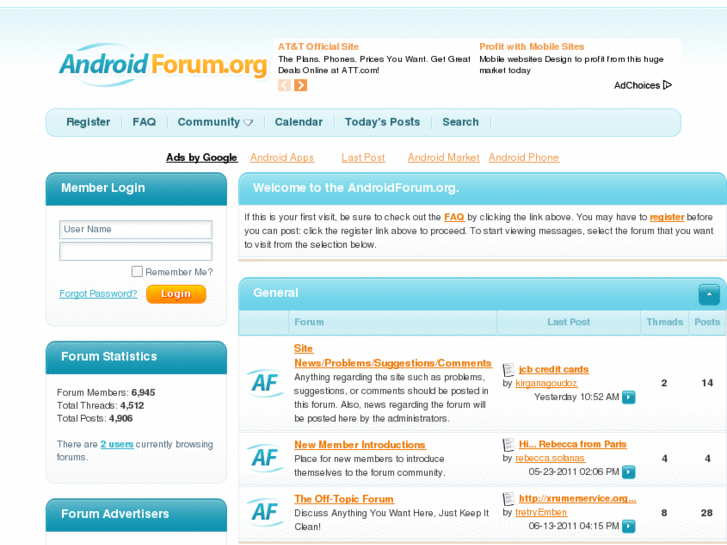Click post icon beside Hi... Rebecca from Paris
Viewport: 727px width, 545px height.
click(509, 444)
